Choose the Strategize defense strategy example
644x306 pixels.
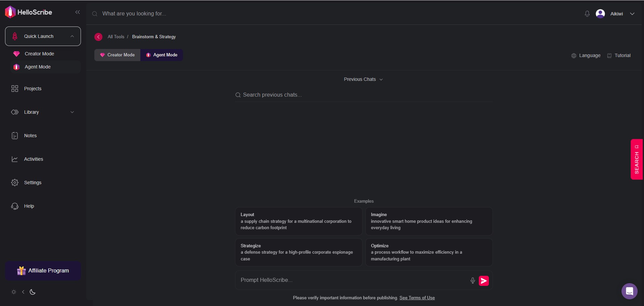click(x=298, y=252)
